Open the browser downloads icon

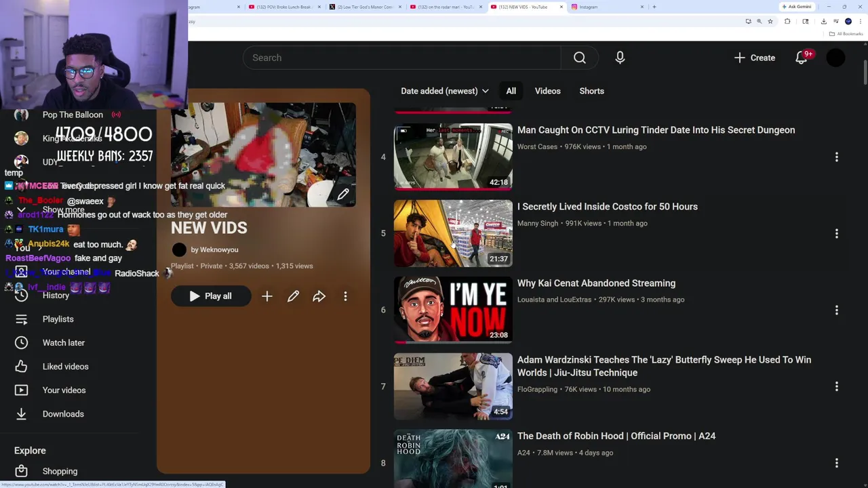point(823,22)
